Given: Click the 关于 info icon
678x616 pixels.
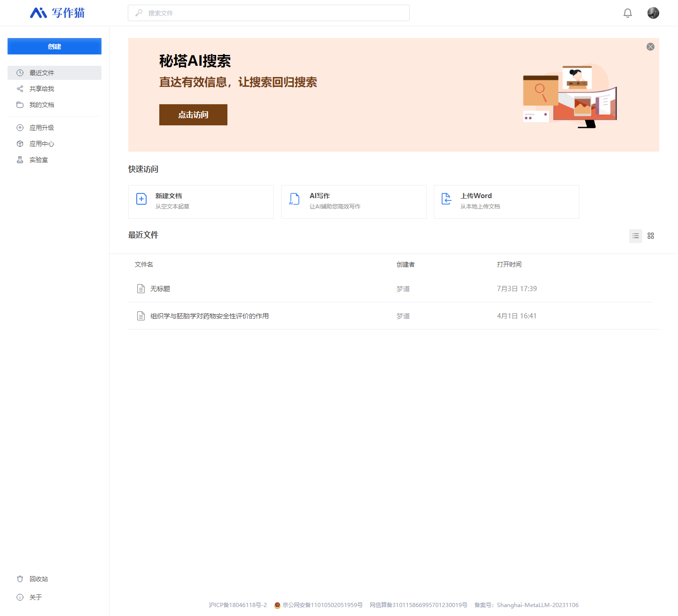Looking at the screenshot, I should pos(20,597).
